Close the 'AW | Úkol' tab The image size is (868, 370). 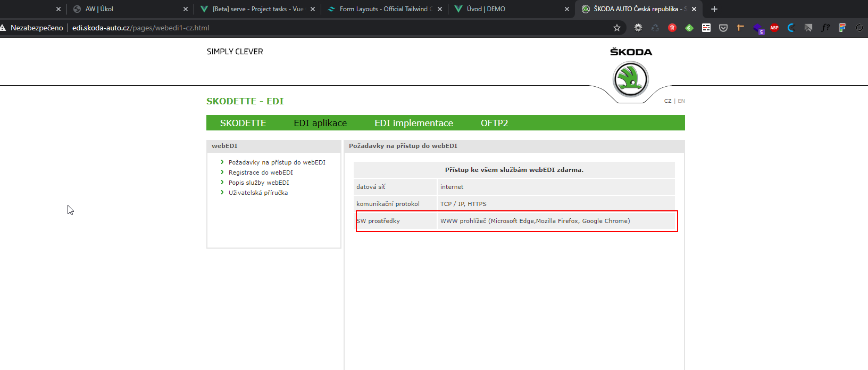(x=186, y=9)
